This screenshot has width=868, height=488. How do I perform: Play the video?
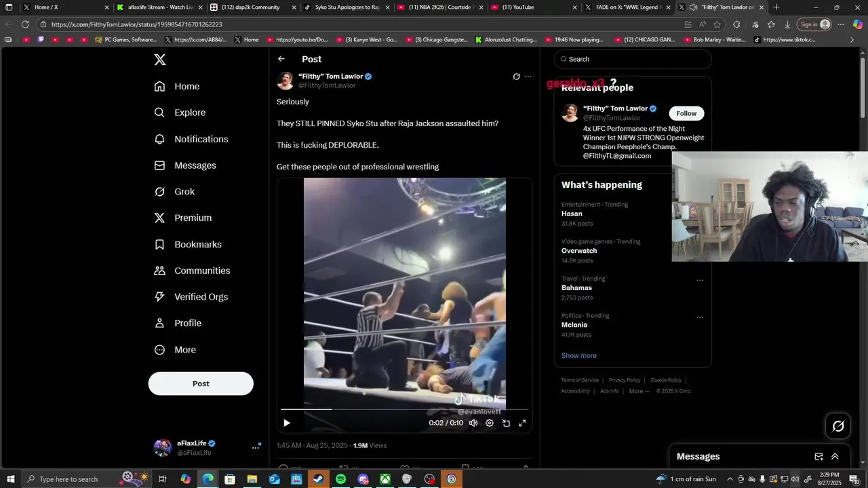(287, 423)
